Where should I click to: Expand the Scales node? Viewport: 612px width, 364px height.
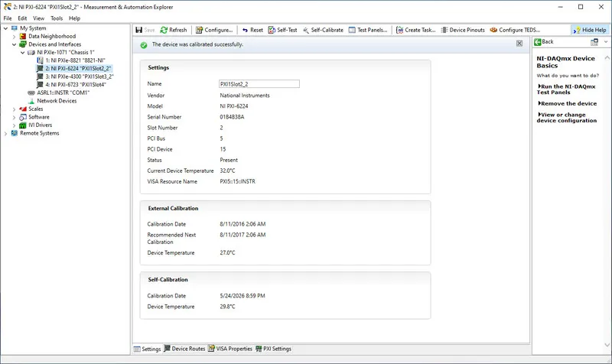(14, 109)
